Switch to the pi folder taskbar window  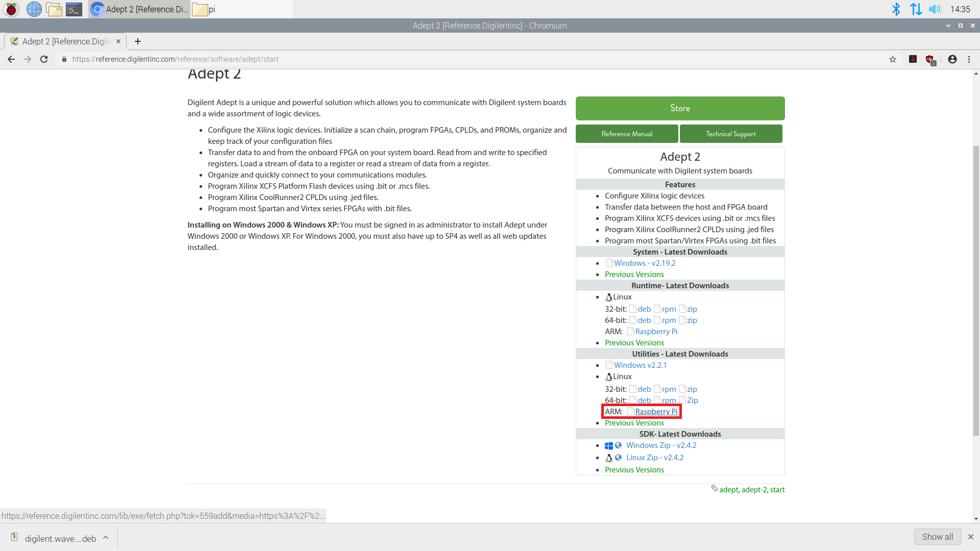pos(242,9)
